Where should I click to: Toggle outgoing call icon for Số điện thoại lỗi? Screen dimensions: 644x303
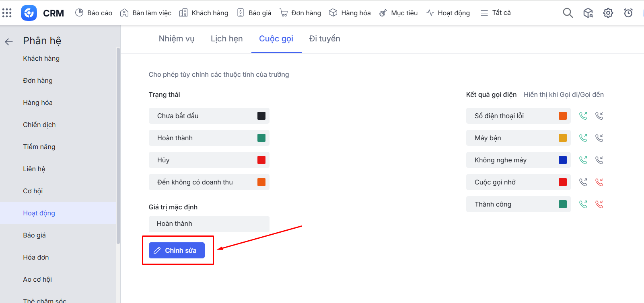[x=583, y=116]
